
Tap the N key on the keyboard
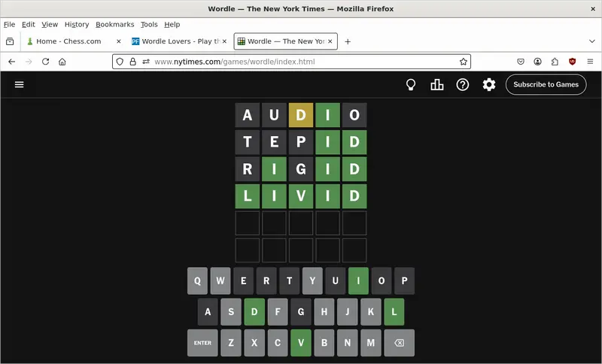348,343
